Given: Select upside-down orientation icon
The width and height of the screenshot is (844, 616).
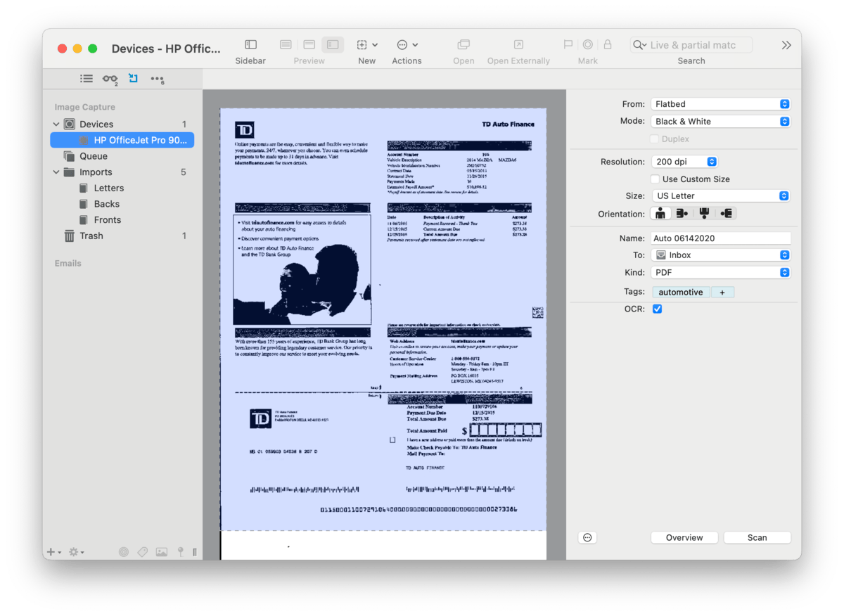Looking at the screenshot, I should (704, 214).
